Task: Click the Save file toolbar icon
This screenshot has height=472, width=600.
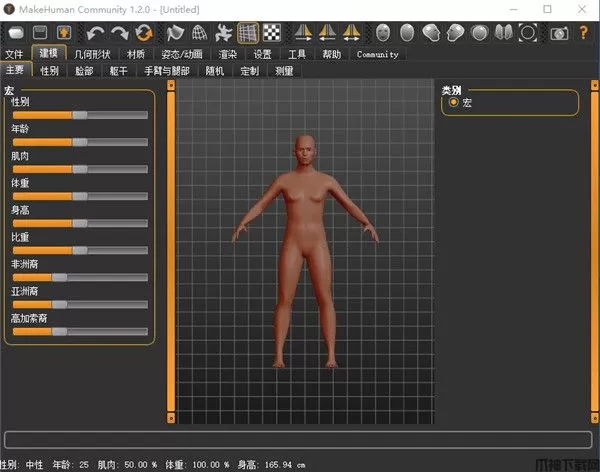Action: [40, 33]
